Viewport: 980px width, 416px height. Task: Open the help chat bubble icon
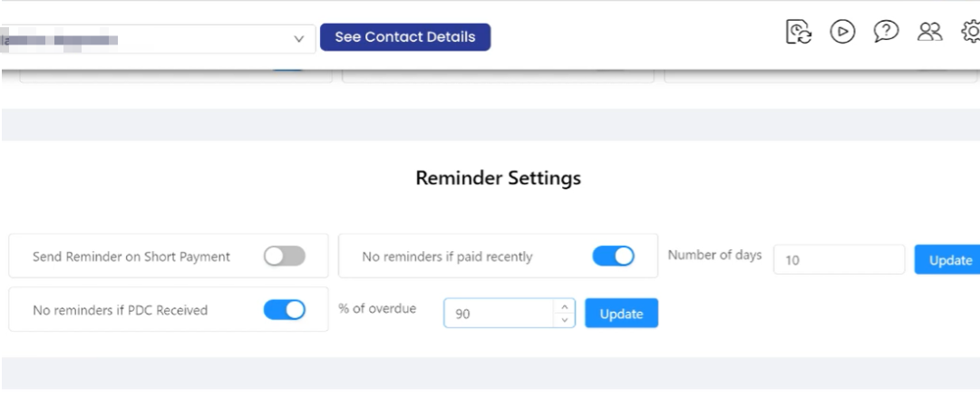[x=886, y=31]
